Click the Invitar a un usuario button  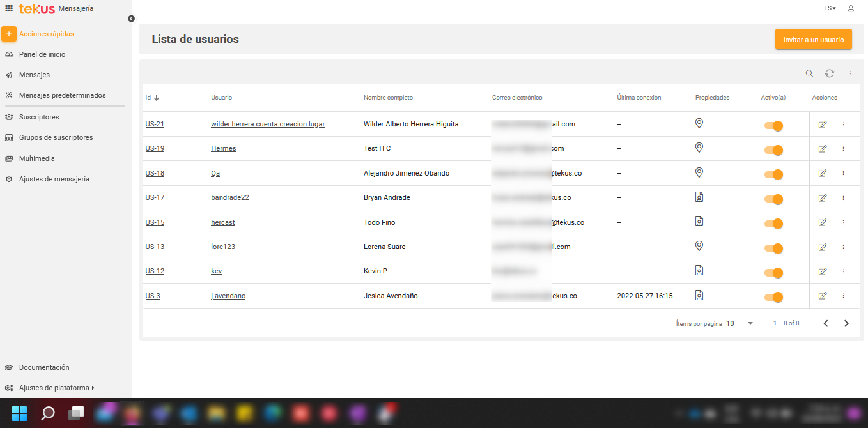pos(813,40)
